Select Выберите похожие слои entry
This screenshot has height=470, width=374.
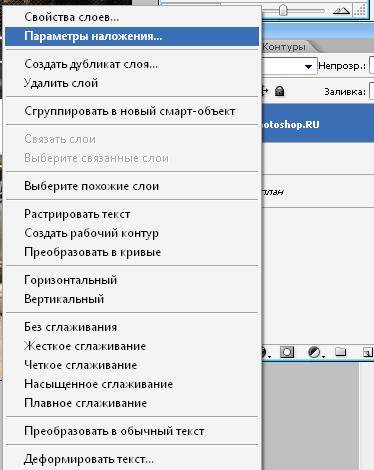[x=132, y=186]
